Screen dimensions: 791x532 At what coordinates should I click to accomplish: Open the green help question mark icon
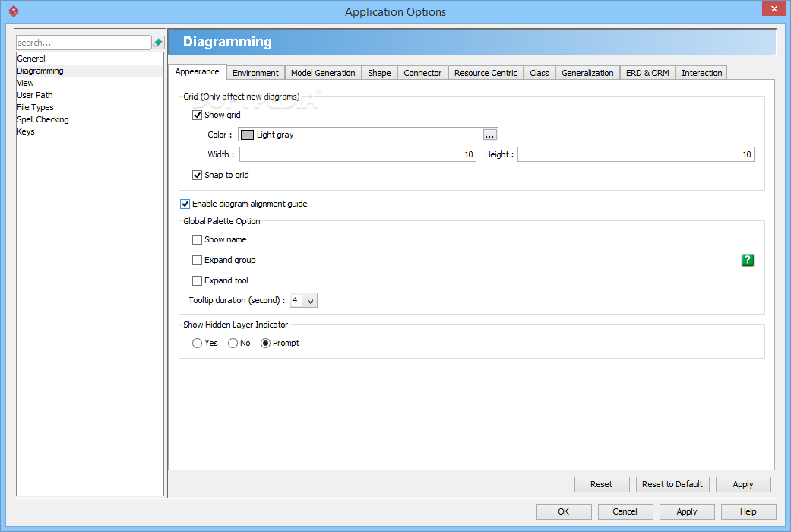[747, 260]
